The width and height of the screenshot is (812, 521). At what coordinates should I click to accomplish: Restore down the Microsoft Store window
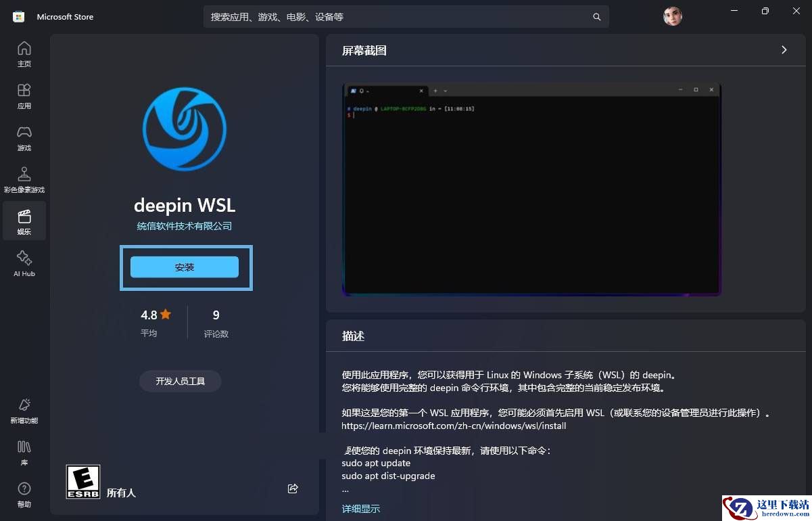[765, 11]
